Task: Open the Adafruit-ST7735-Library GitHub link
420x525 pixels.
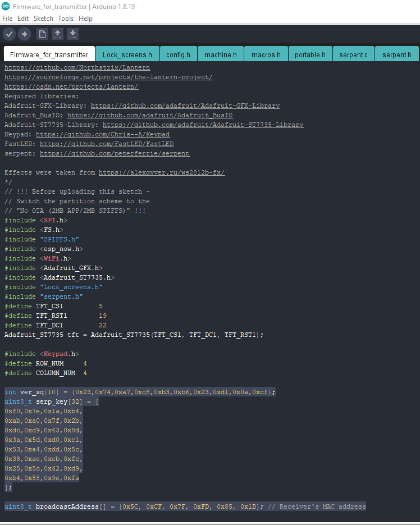Action: point(203,125)
